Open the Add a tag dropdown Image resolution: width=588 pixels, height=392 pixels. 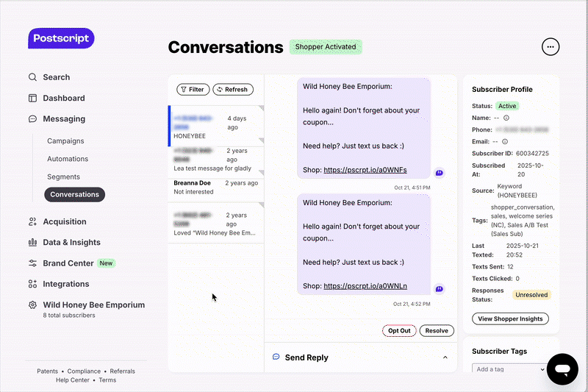pyautogui.click(x=509, y=369)
